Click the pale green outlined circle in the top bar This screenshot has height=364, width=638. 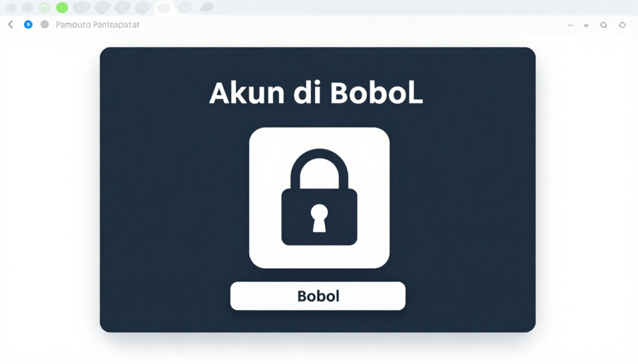(x=45, y=7)
